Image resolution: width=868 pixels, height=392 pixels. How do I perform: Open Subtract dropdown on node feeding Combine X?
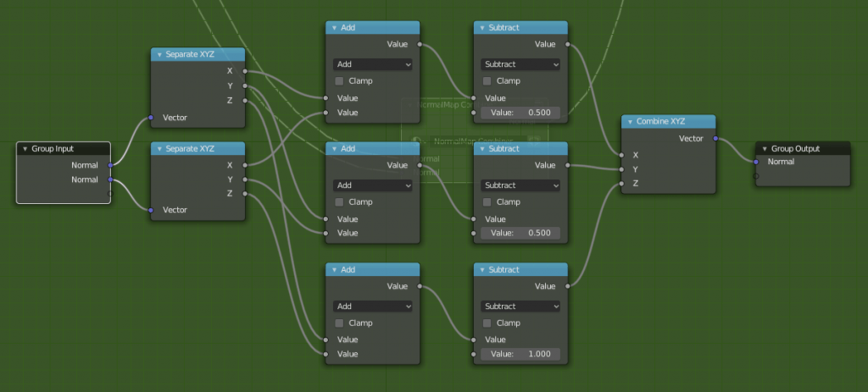coord(520,64)
